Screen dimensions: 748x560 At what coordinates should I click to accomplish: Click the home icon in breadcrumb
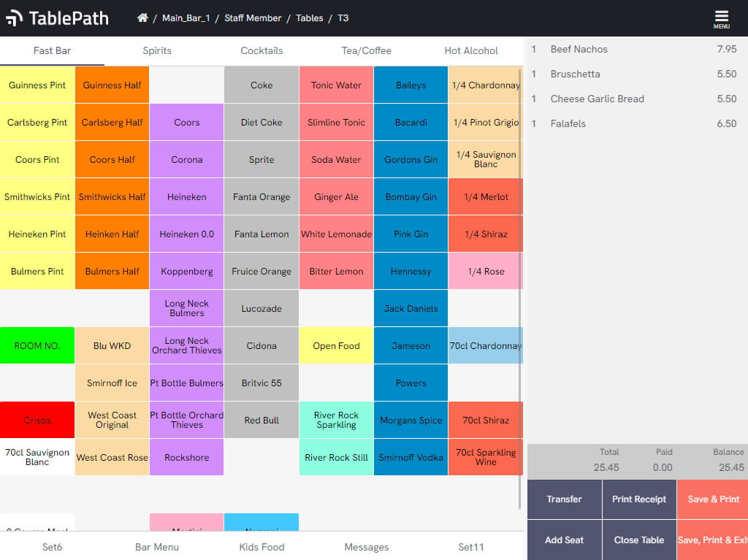[142, 18]
